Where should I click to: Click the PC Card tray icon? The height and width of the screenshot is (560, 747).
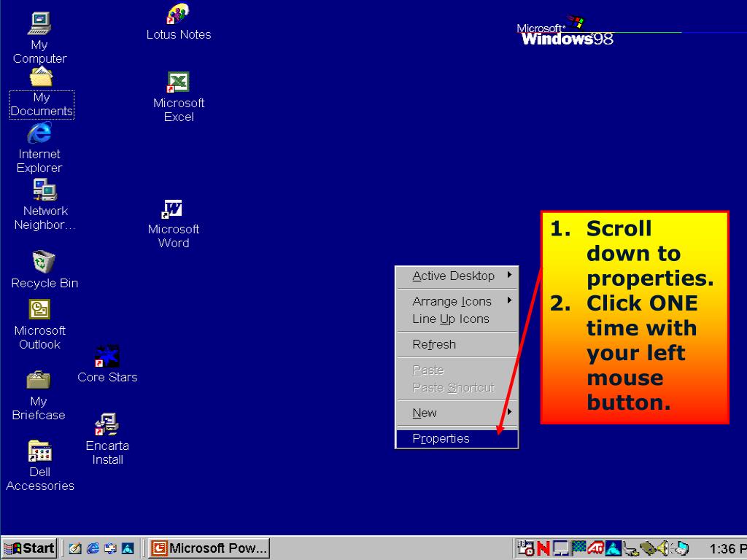click(649, 548)
